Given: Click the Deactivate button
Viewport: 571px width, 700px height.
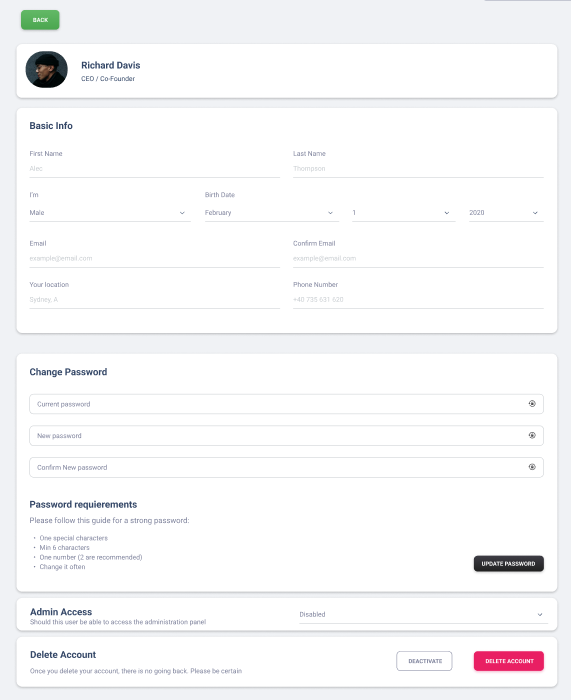Looking at the screenshot, I should pos(424,661).
